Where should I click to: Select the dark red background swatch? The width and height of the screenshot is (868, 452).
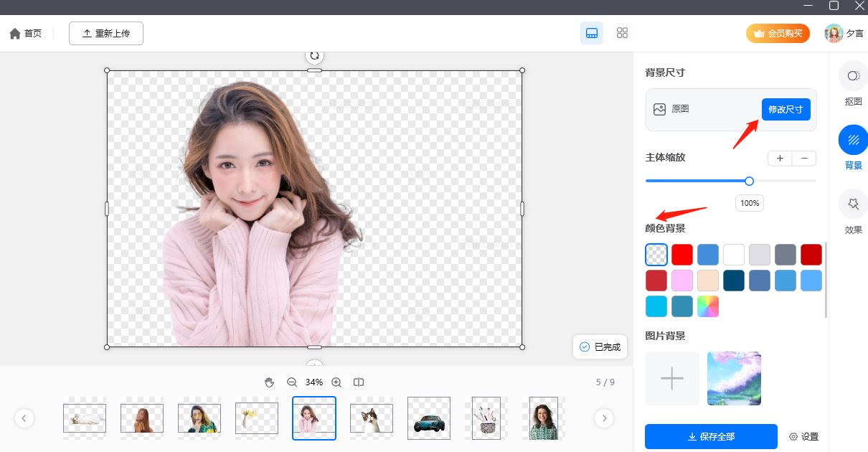[811, 255]
